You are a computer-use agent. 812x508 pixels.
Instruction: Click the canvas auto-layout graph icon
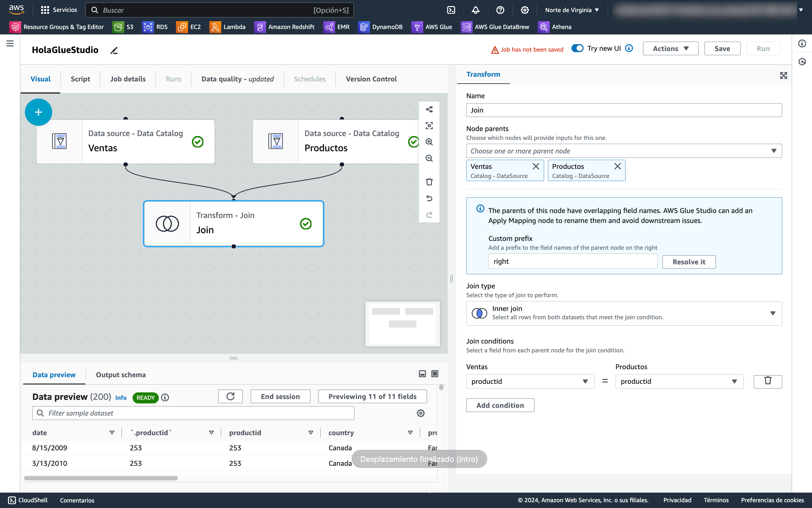[429, 110]
